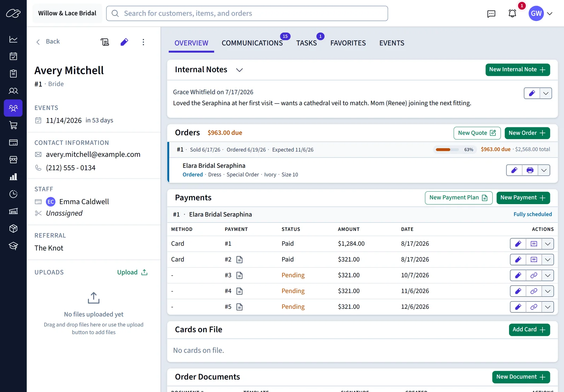Open the chat messages icon
This screenshot has height=392, width=564.
[x=491, y=13]
